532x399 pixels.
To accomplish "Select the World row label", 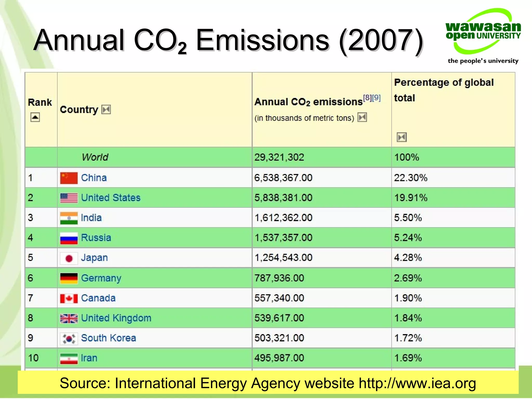I will click(95, 157).
